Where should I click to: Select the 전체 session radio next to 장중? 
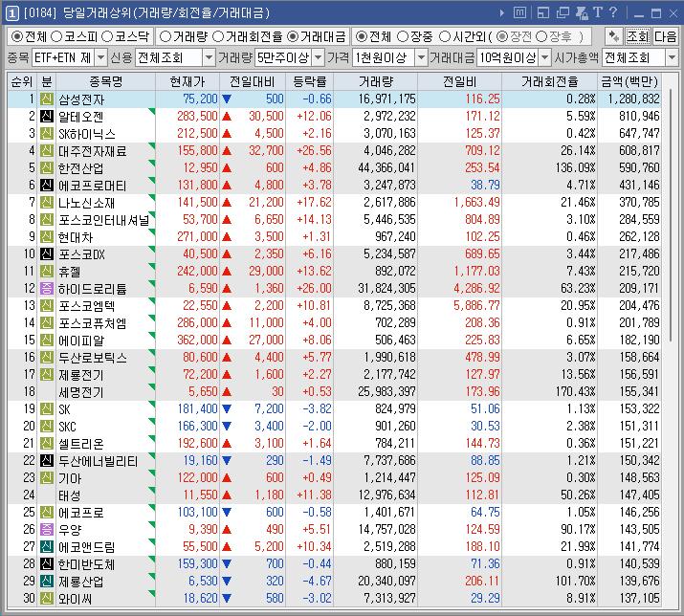click(x=361, y=36)
